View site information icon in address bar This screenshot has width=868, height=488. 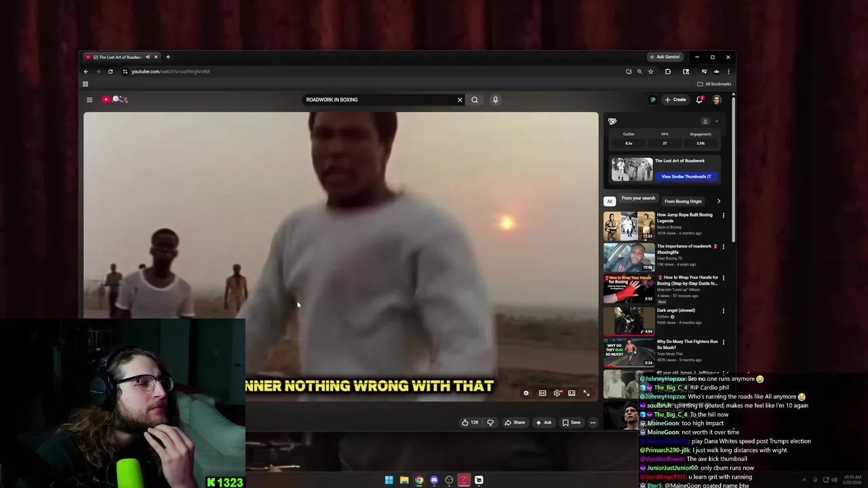coord(125,71)
